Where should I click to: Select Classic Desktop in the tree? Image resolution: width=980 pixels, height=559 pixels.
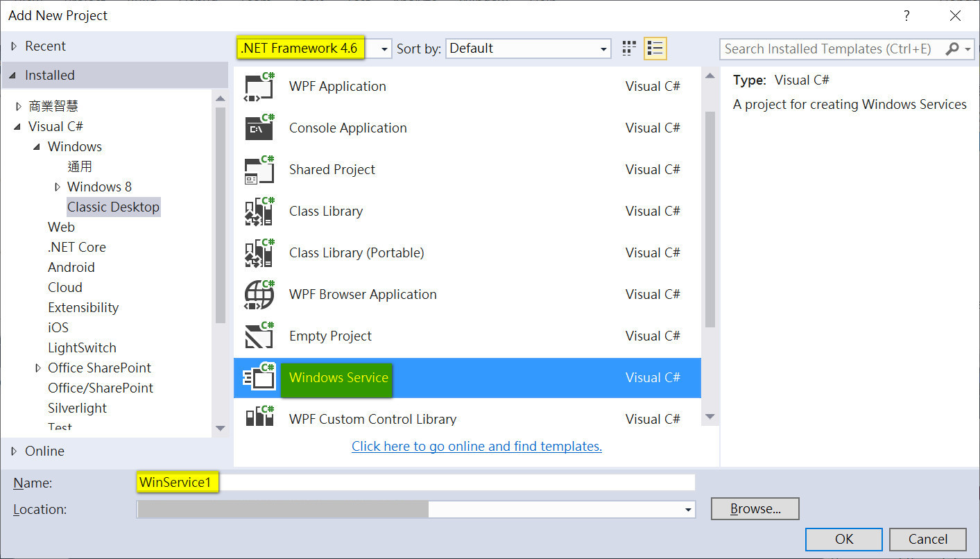113,207
